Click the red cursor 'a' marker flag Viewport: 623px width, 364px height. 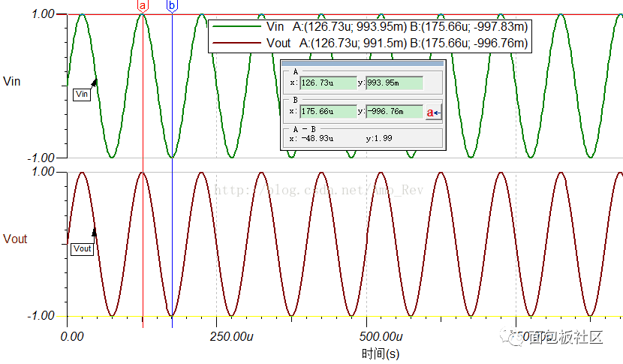143,6
